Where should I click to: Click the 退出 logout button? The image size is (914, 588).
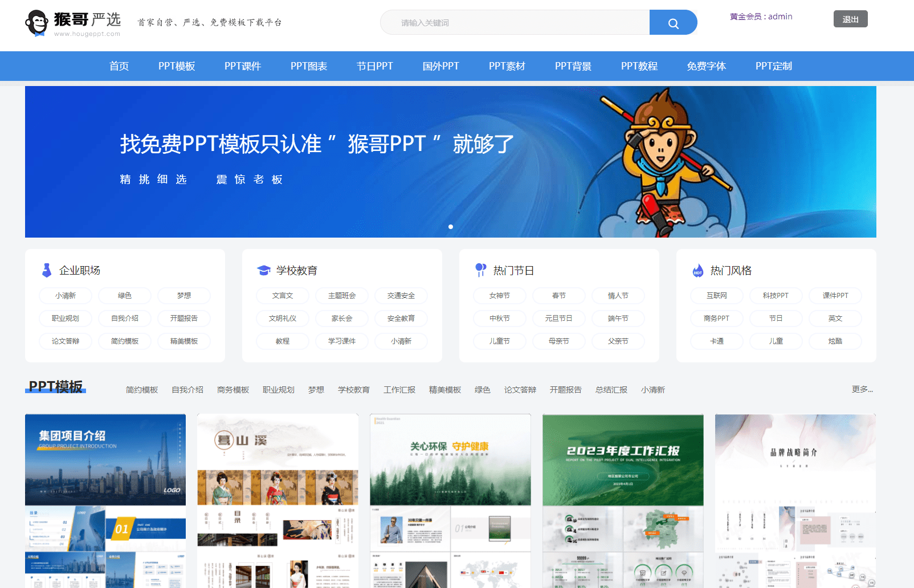850,19
